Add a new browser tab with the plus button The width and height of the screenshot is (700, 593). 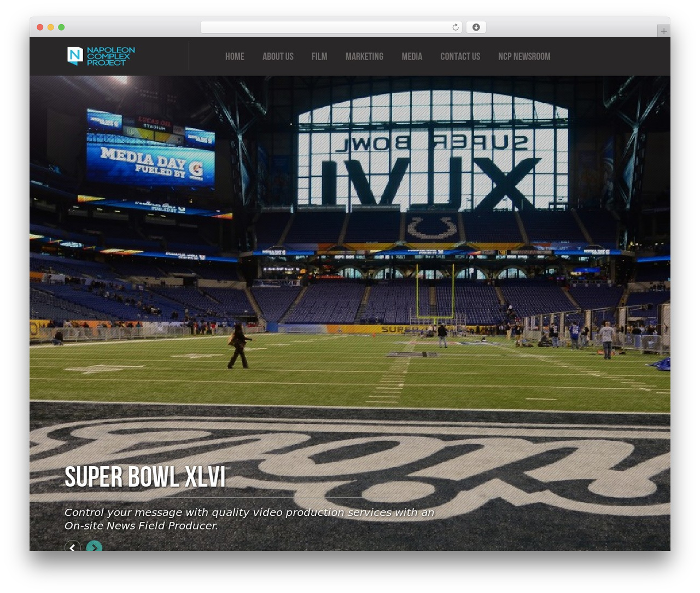point(663,31)
